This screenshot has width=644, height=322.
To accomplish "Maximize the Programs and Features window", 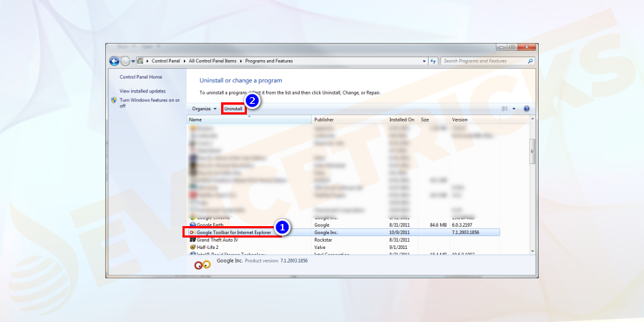I will click(x=512, y=47).
